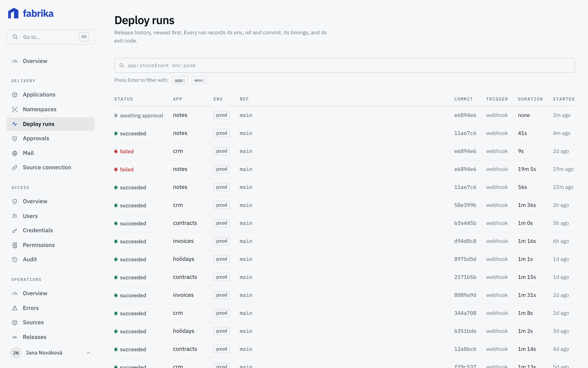Click the Sources cube icon
The image size is (588, 368).
15,322
